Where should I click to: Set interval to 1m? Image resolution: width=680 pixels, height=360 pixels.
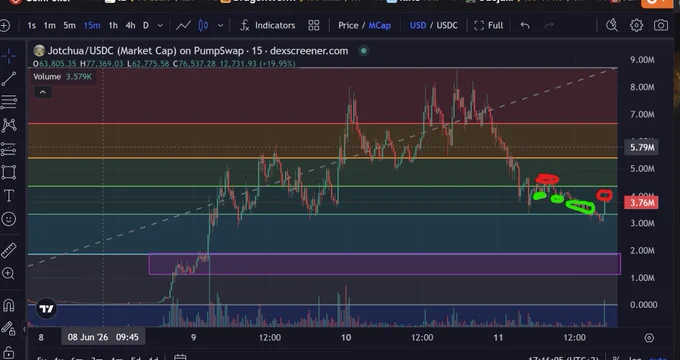pos(49,26)
